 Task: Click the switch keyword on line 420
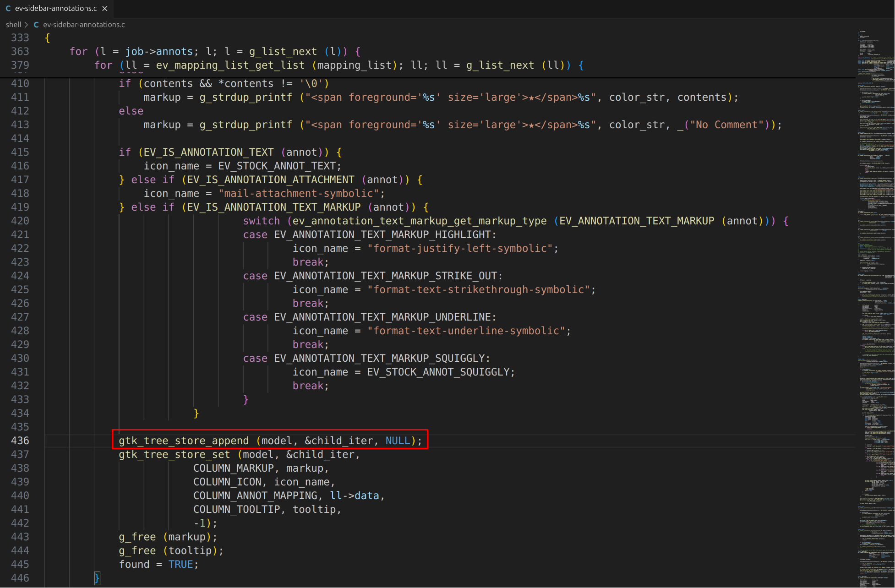(x=261, y=221)
